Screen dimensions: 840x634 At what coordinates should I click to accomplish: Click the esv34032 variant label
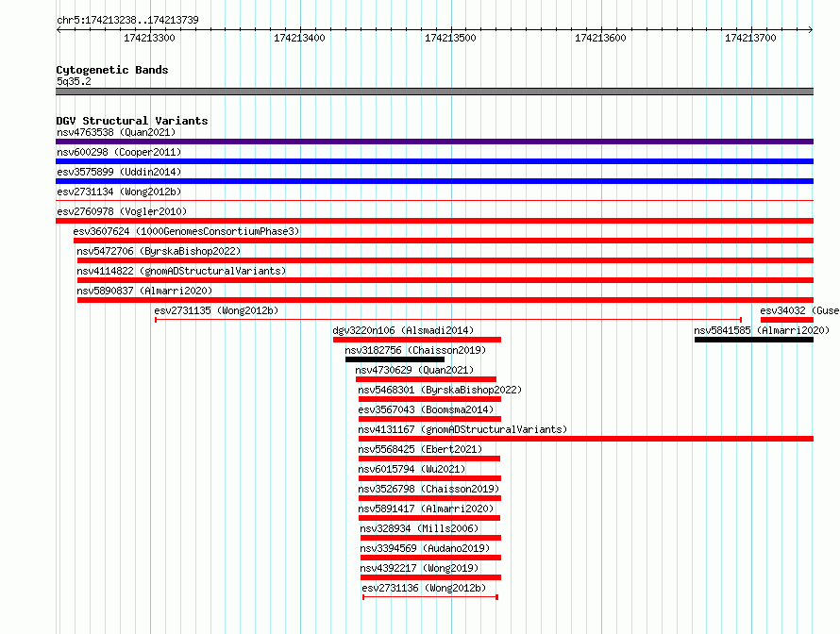tap(799, 310)
